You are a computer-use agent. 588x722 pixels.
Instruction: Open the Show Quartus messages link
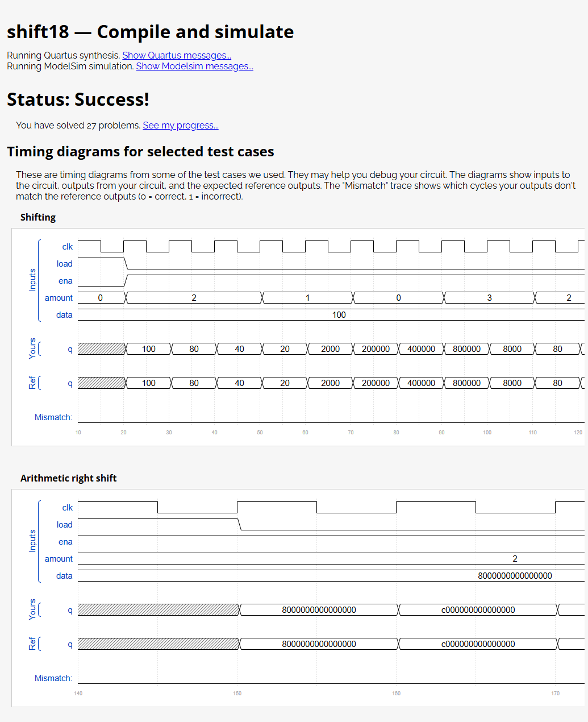[x=177, y=55]
